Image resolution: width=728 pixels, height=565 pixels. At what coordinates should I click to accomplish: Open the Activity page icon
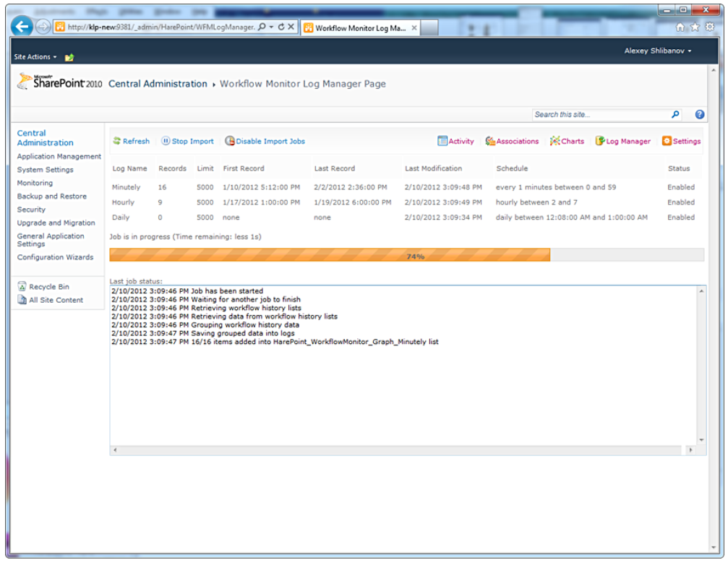pos(442,142)
